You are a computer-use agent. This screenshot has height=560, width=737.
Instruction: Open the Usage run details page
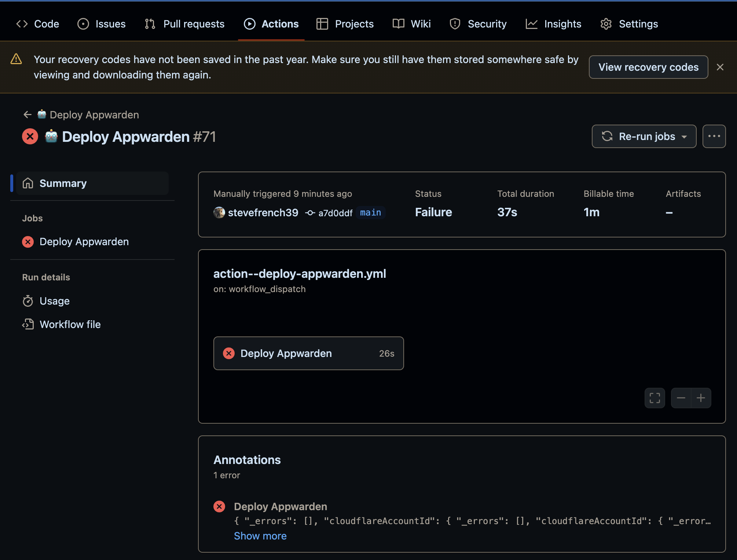point(54,301)
